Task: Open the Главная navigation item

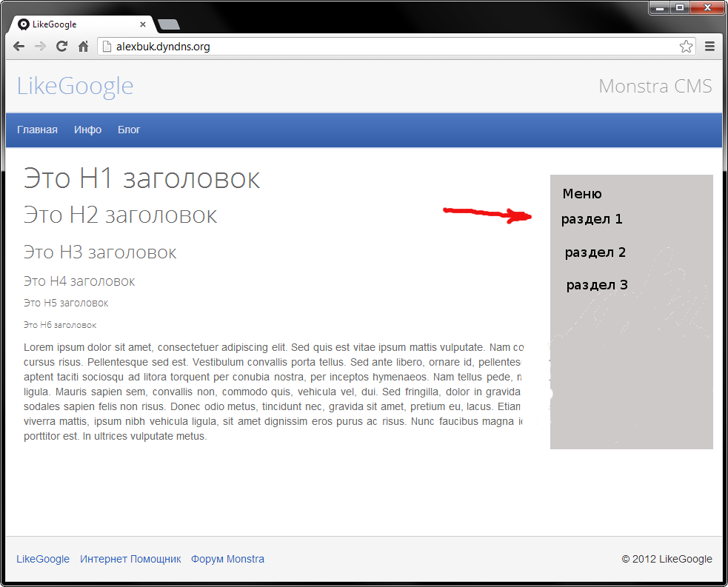Action: click(x=37, y=130)
